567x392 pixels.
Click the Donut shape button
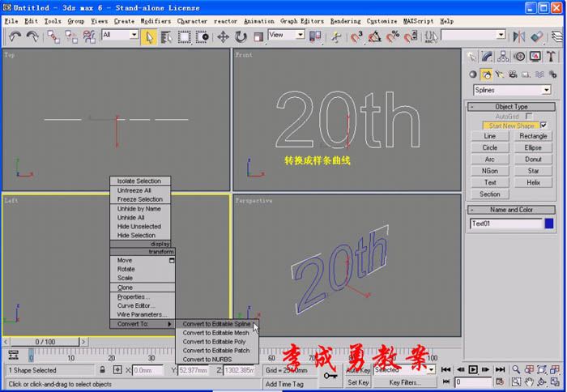[533, 159]
